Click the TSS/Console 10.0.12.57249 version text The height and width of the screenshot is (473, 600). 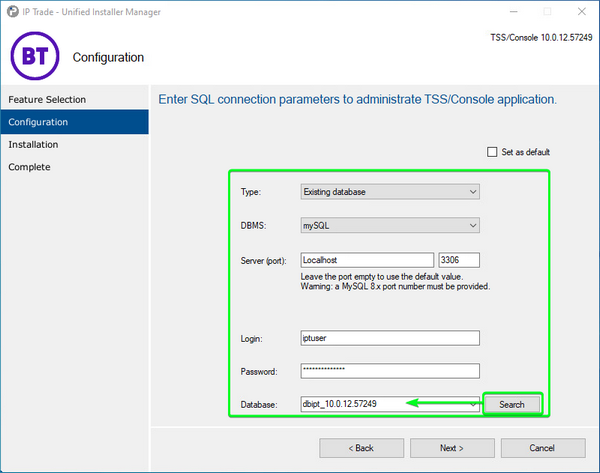(541, 38)
